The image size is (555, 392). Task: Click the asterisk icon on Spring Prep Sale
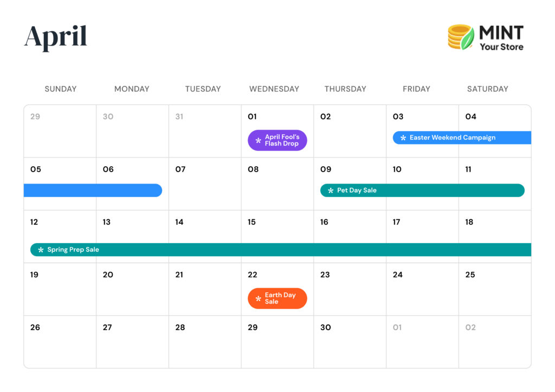41,250
